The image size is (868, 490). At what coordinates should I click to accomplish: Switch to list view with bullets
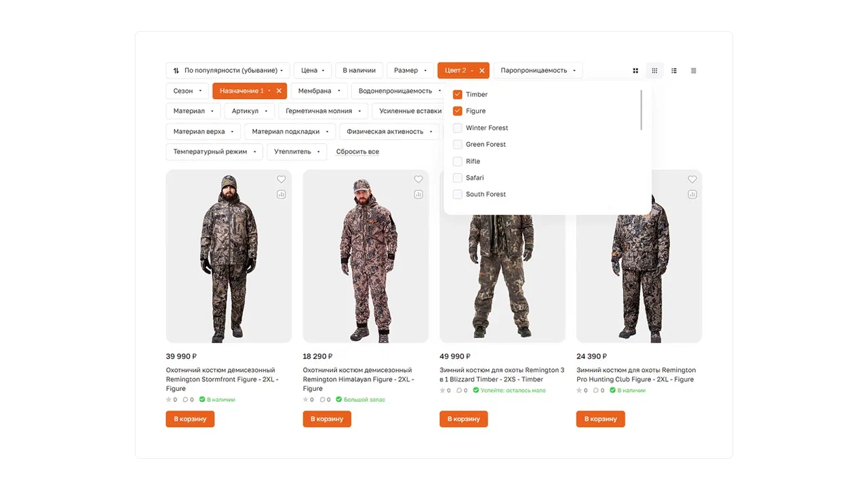click(674, 71)
